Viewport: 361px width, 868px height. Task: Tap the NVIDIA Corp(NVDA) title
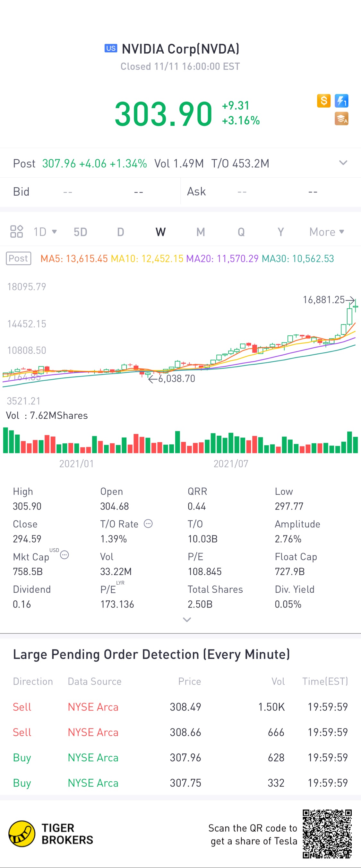[181, 49]
